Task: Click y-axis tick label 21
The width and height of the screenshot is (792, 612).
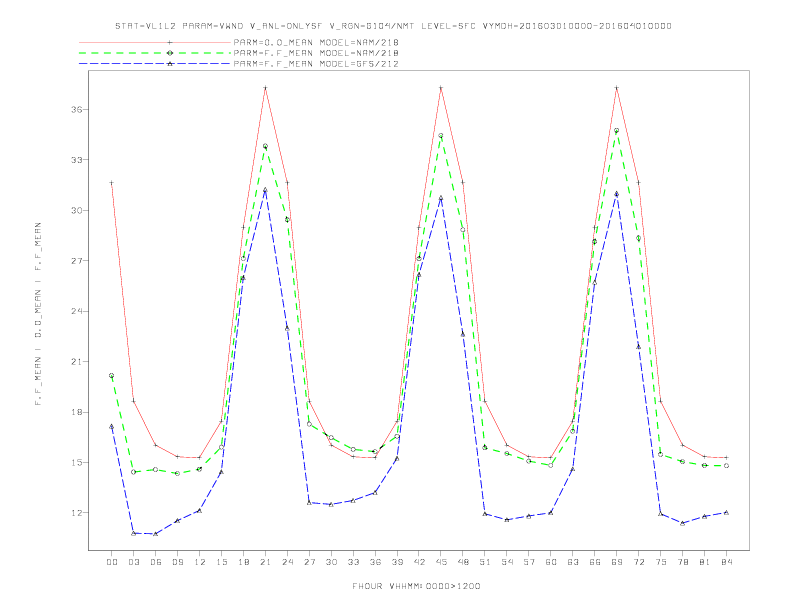Action: pyautogui.click(x=77, y=362)
